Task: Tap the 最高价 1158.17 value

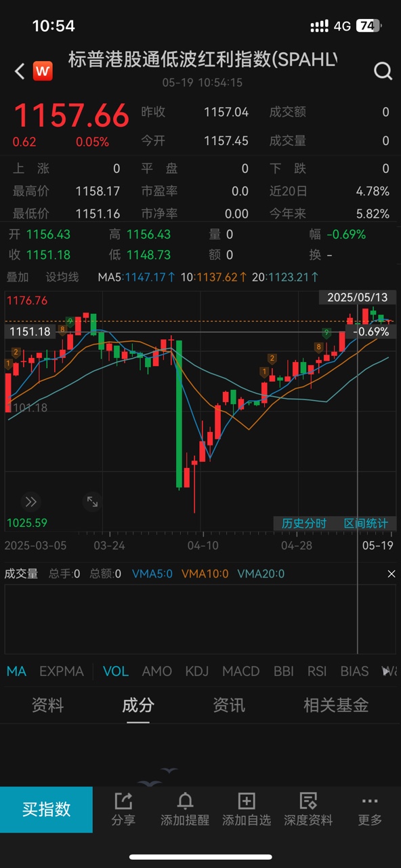Action: tap(98, 191)
